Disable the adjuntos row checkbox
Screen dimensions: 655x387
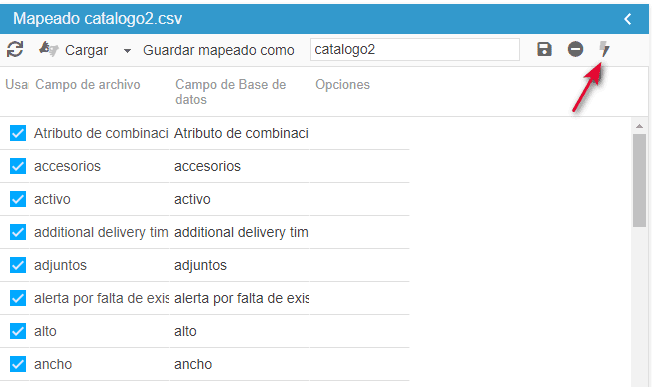coord(18,265)
